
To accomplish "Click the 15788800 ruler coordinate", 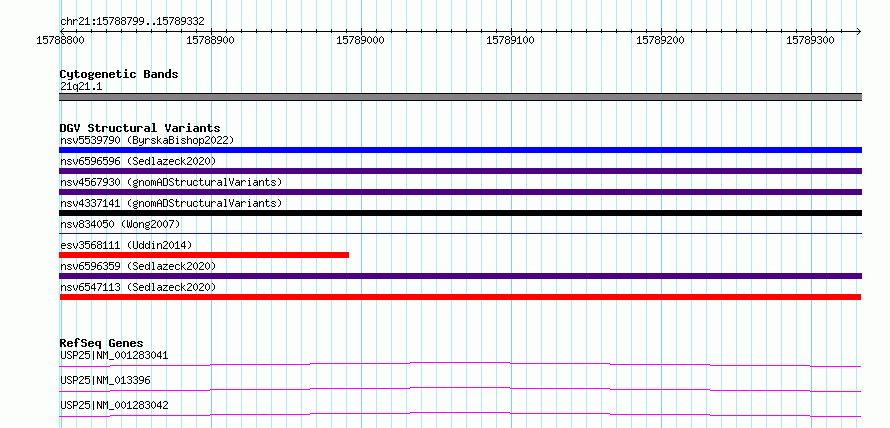I will [60, 40].
